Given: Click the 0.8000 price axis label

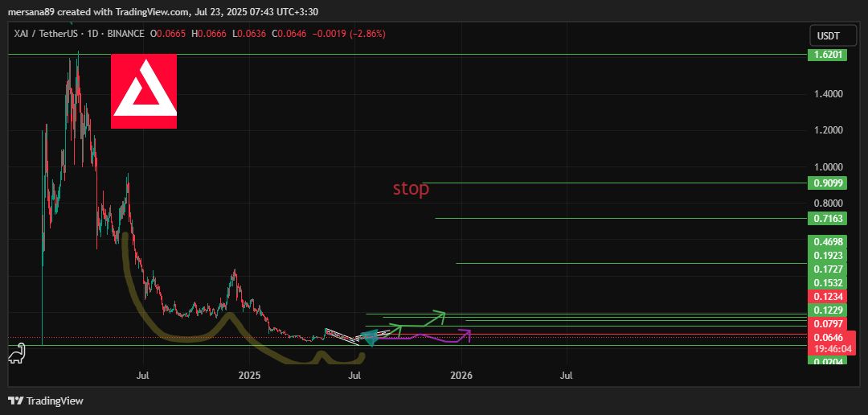Looking at the screenshot, I should pos(828,203).
